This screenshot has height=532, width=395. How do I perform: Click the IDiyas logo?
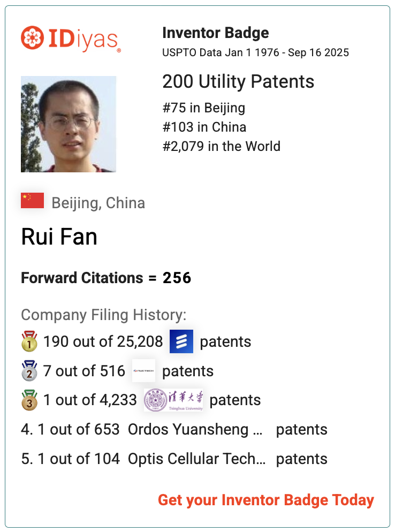point(71,39)
